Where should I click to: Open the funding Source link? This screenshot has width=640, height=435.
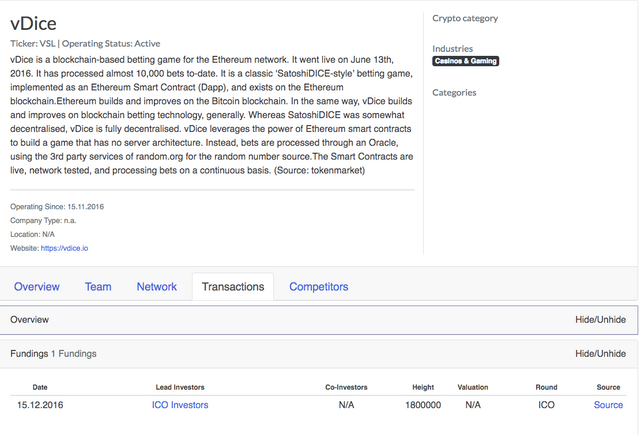[608, 405]
